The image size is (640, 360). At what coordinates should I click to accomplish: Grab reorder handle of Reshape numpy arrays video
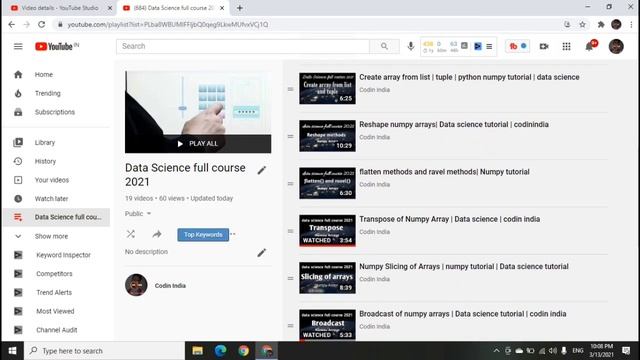(291, 136)
